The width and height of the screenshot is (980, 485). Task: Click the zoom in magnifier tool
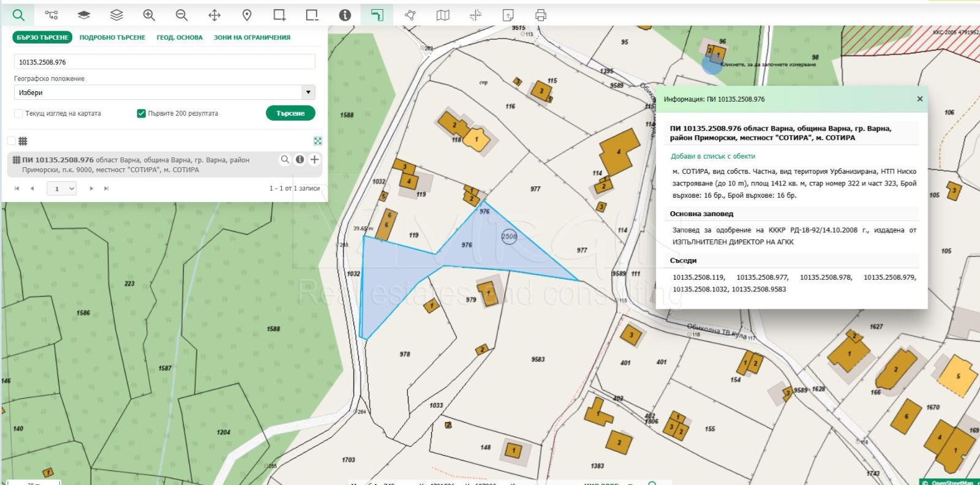(x=149, y=15)
